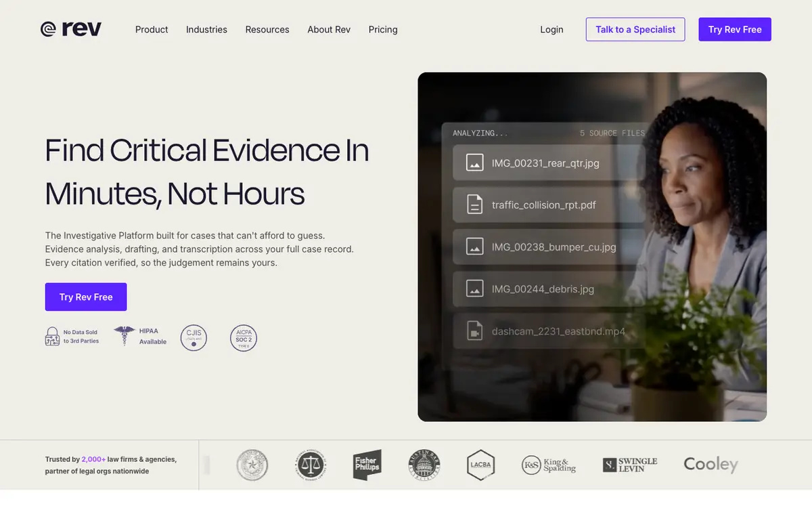This screenshot has height=508, width=812.
Task: Click the video file icon beside dashcam_2231_eastbnd.mp4
Action: pos(475,331)
